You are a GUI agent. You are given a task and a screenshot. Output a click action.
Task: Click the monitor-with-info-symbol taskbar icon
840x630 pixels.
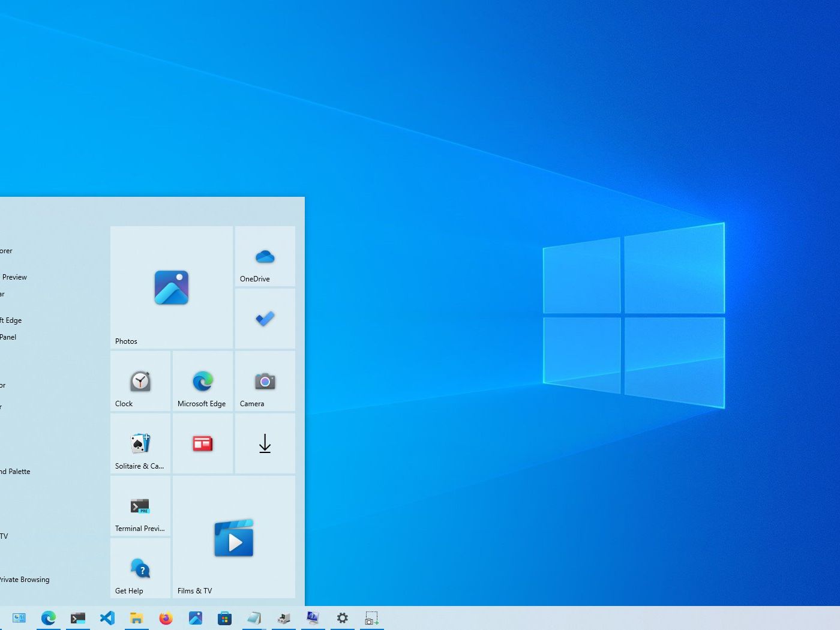[313, 618]
